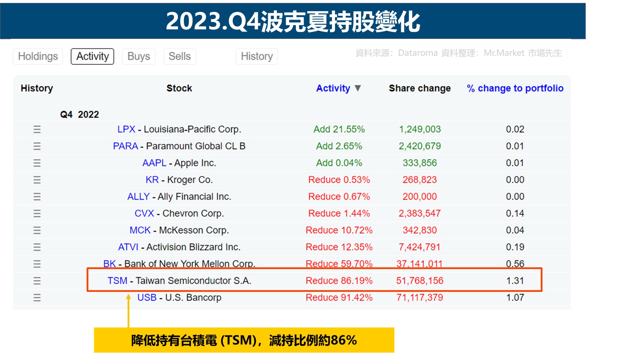Viewport: 644px width, 355px height.
Task: Click the Stock column header
Action: [179, 88]
